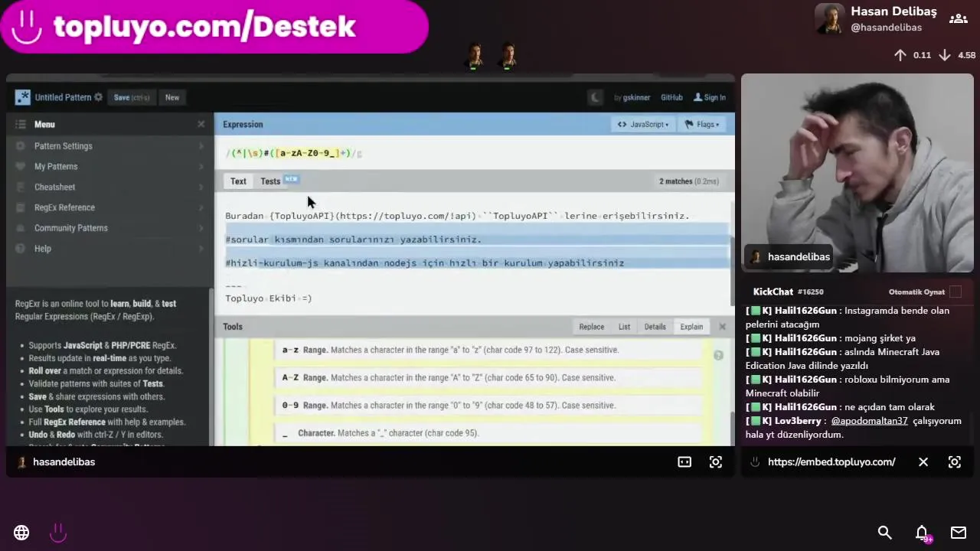The image size is (980, 551).
Task: Close the Tools panel
Action: click(722, 327)
